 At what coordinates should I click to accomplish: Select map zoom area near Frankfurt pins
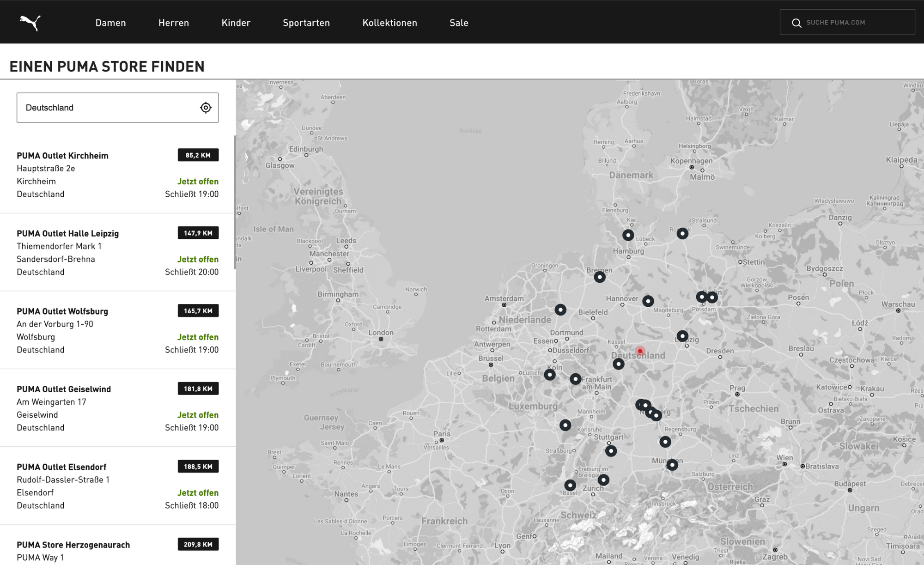577,380
